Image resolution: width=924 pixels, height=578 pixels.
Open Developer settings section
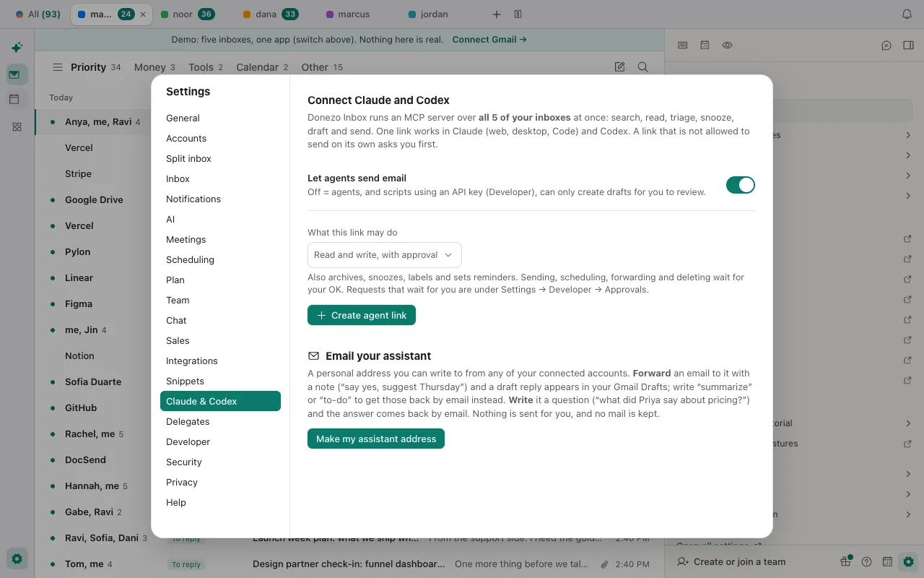point(220,441)
